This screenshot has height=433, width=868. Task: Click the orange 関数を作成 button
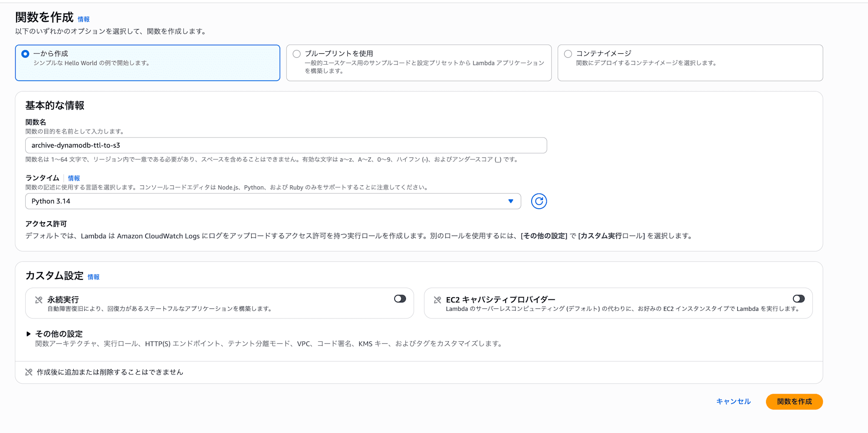click(x=794, y=402)
